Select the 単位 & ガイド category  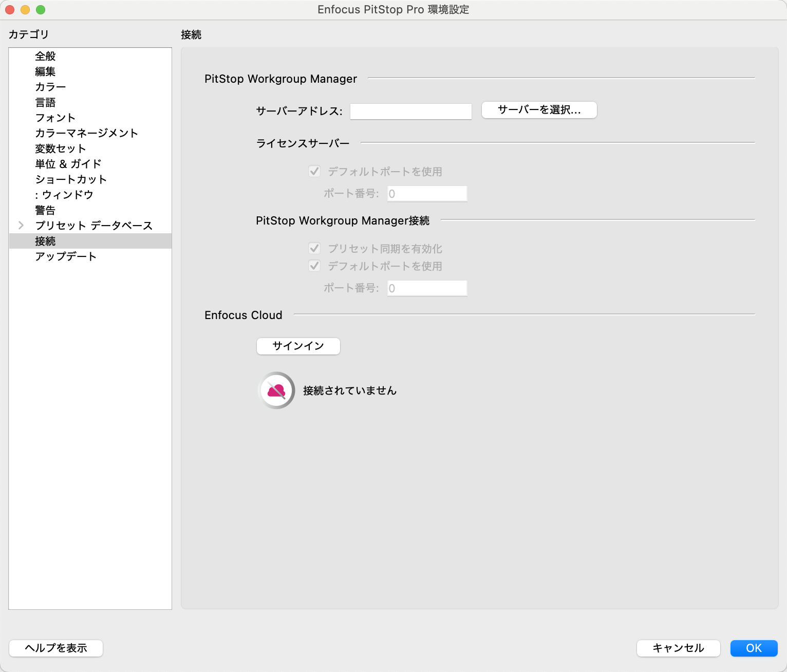pos(90,164)
